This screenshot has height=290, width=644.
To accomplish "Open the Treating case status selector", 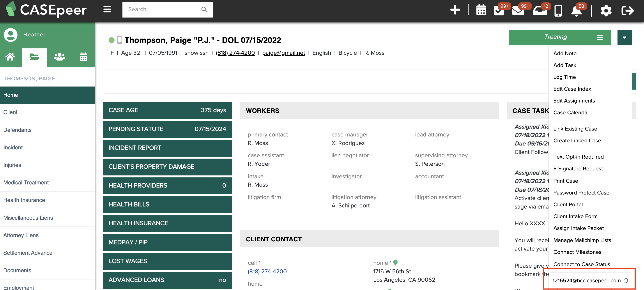I will pos(556,37).
